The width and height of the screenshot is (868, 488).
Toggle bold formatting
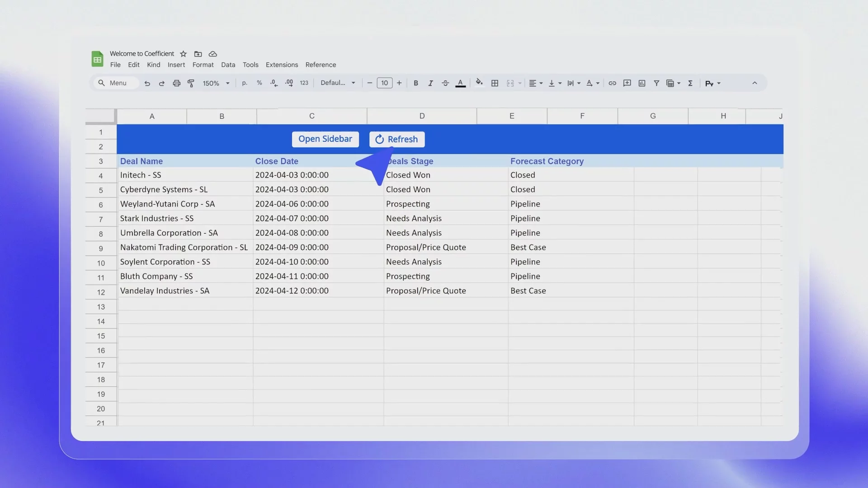tap(415, 83)
